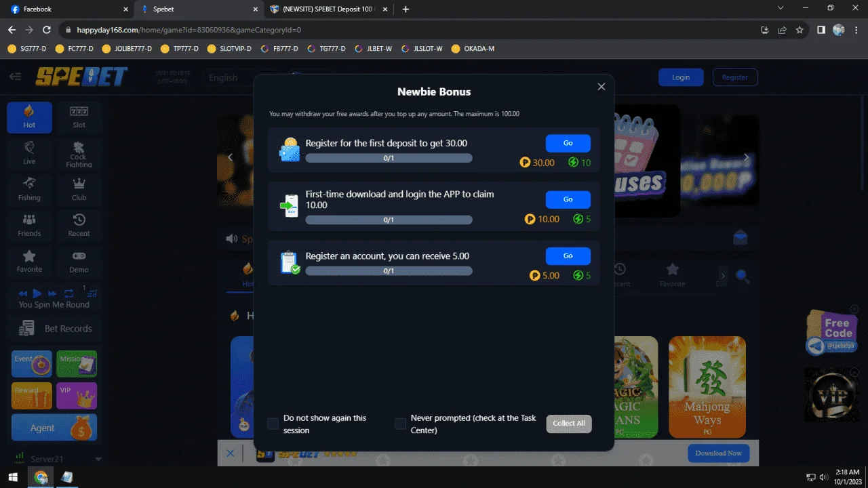Click Go for first deposit bonus
This screenshot has width=868, height=488.
[x=568, y=143]
